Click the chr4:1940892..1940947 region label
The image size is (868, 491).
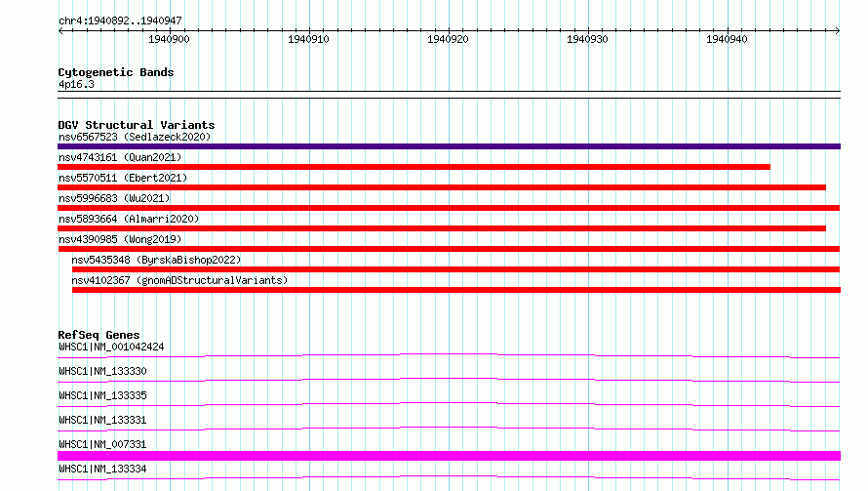click(x=120, y=20)
